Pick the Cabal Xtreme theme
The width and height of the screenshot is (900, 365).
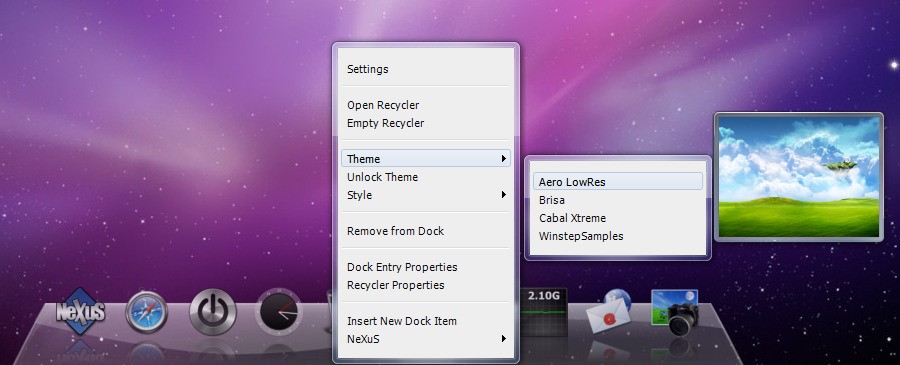pyautogui.click(x=618, y=218)
